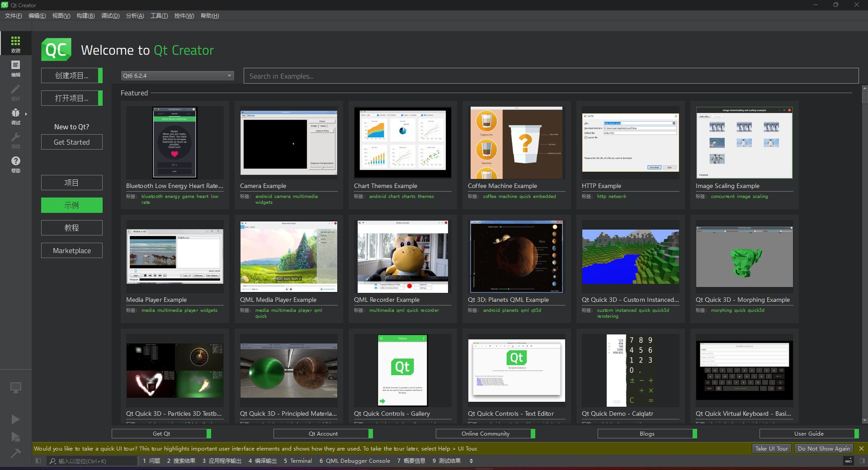Image resolution: width=868 pixels, height=470 pixels.
Task: Open the Qt6 6.2.4 version dropdown
Action: coord(177,76)
